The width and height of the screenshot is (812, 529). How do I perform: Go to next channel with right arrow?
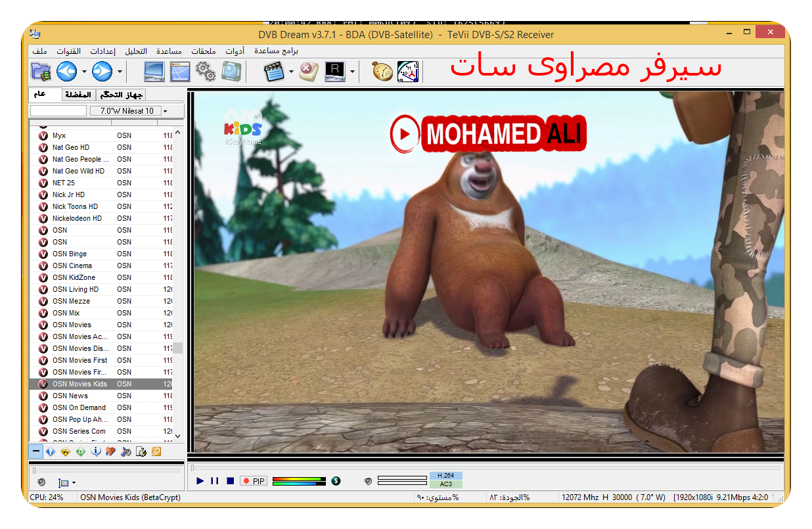tap(102, 71)
